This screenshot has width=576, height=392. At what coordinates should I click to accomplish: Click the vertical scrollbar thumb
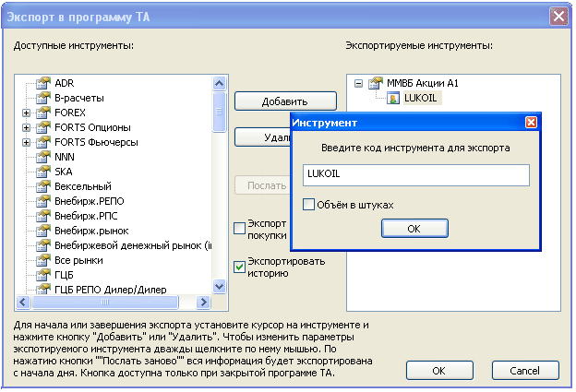coord(220,112)
